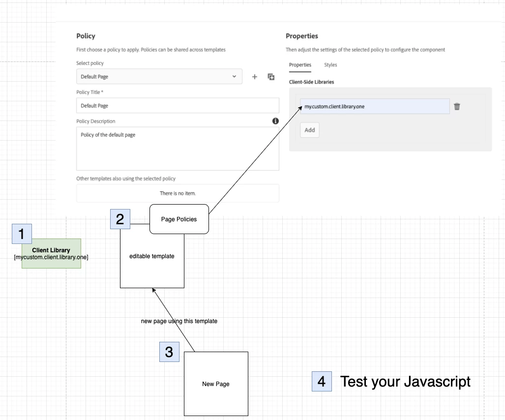Click the trash icon beside my.custom.client.library.one
Screen dimensions: 505x420
457,106
